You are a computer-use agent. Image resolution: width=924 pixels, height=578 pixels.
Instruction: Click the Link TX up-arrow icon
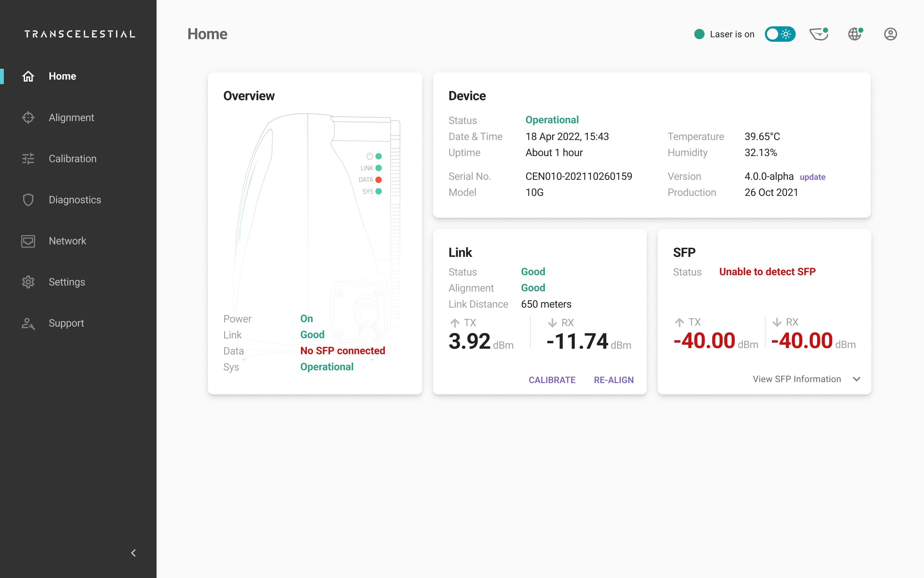point(455,323)
